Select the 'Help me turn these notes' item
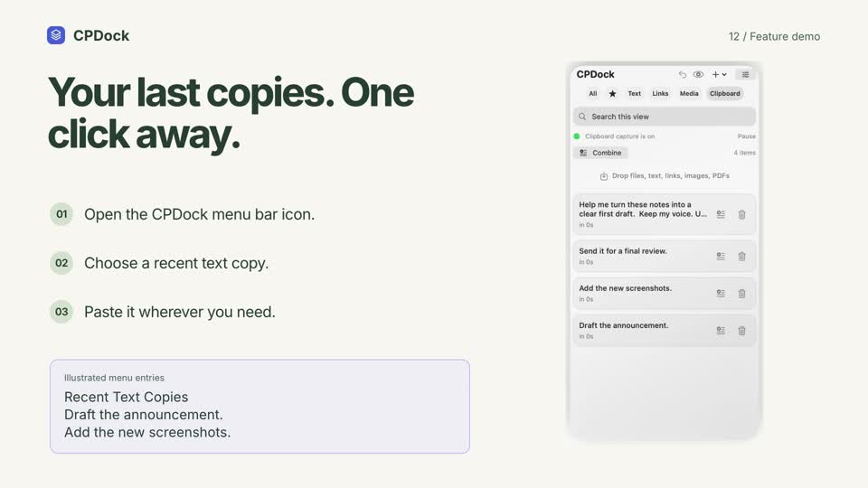The width and height of the screenshot is (868, 488). (665, 214)
